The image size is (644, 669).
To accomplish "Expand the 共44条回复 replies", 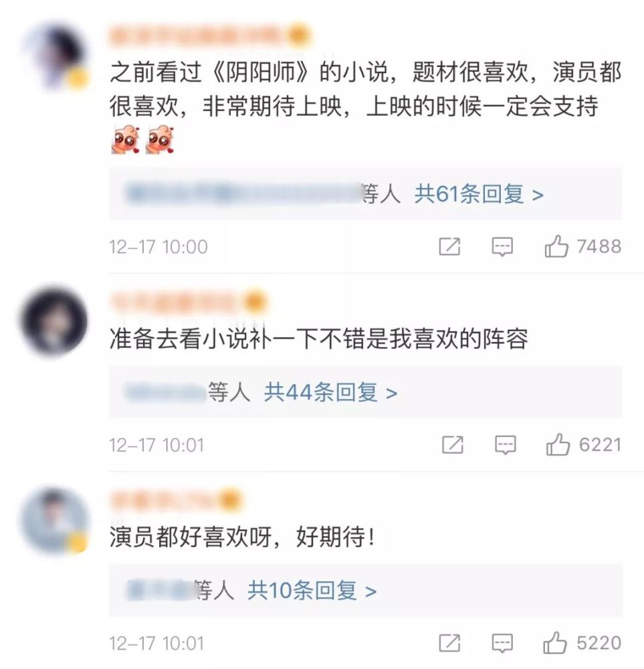I will pyautogui.click(x=330, y=393).
